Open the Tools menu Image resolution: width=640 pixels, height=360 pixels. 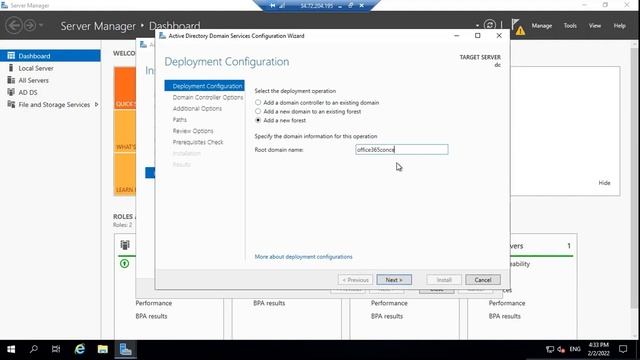570,26
